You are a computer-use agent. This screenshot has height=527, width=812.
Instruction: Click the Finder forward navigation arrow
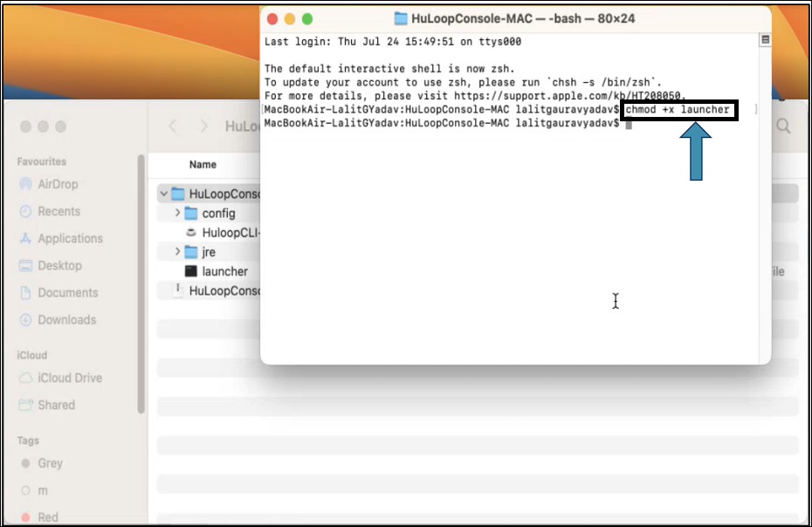pos(203,127)
